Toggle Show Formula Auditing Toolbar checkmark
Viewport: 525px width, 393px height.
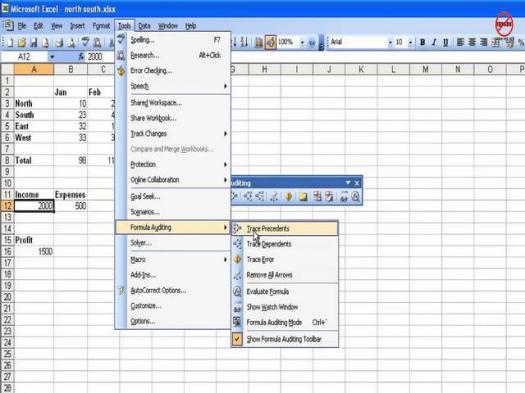coord(285,339)
